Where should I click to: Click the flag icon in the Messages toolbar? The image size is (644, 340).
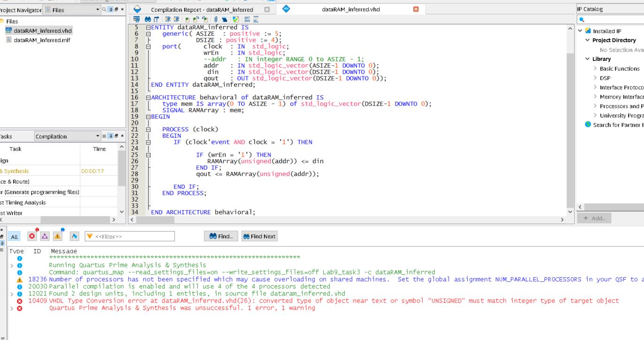coord(75,236)
